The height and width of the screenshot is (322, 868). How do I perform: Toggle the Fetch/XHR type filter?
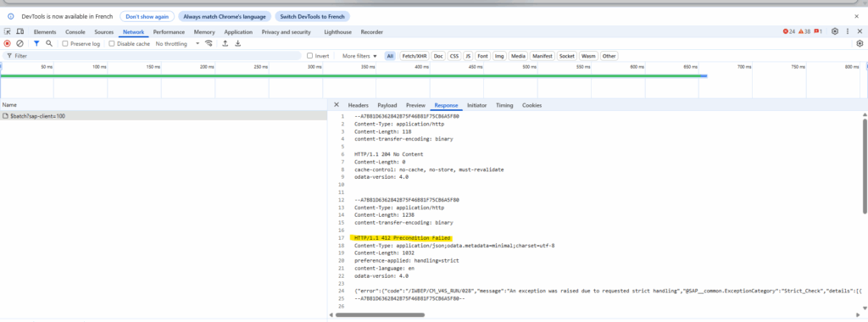click(x=415, y=56)
